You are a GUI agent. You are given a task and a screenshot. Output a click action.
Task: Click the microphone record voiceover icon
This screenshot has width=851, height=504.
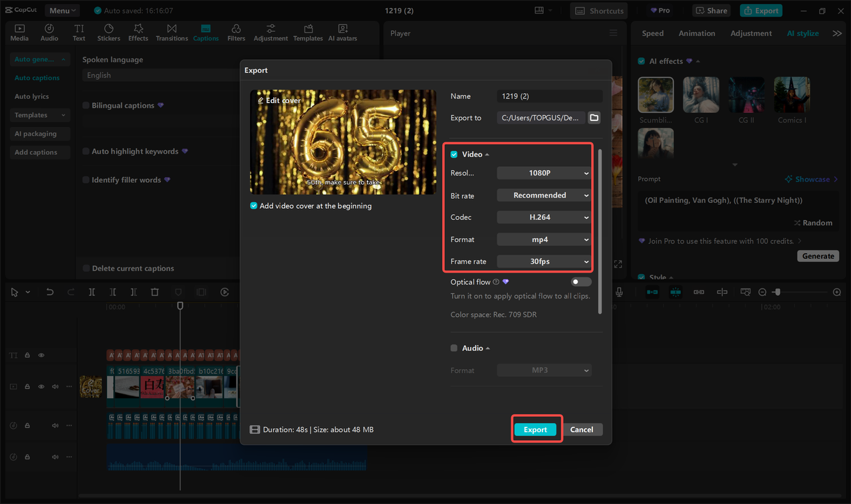620,292
